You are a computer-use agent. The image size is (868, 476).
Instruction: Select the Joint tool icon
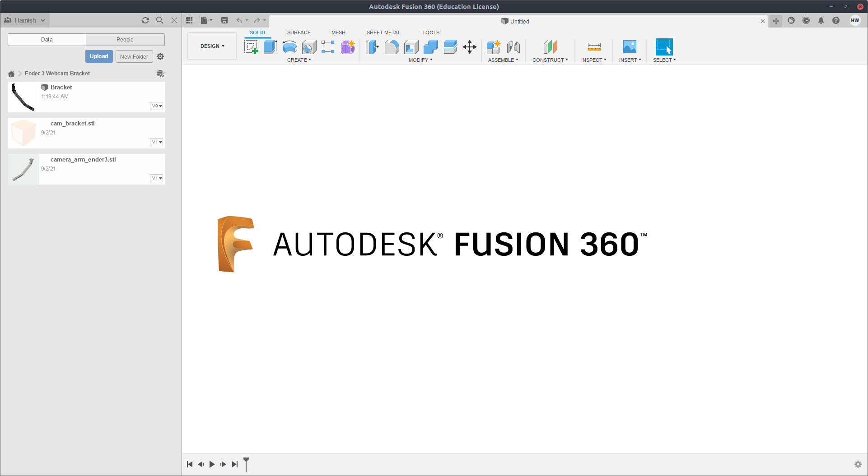pyautogui.click(x=513, y=47)
